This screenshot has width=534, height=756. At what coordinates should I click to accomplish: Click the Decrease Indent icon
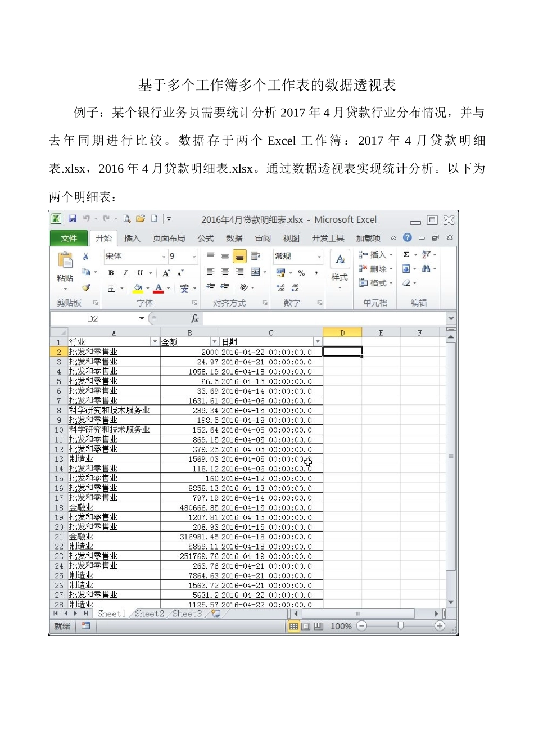pos(210,287)
